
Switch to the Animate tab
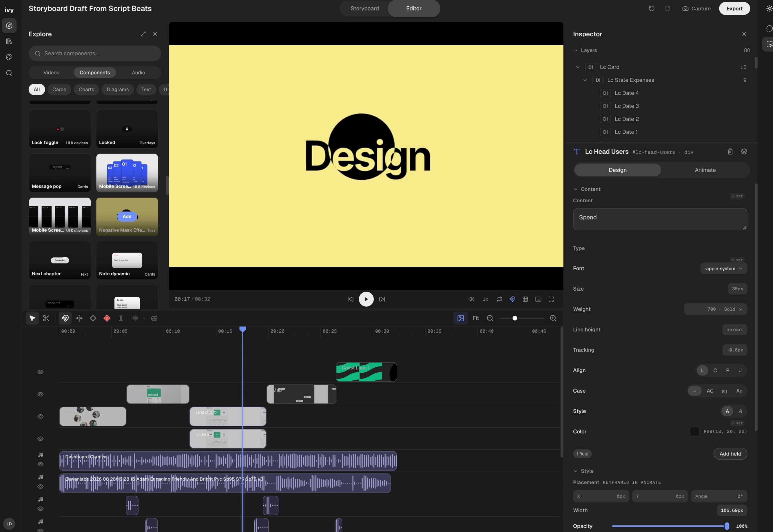click(705, 170)
